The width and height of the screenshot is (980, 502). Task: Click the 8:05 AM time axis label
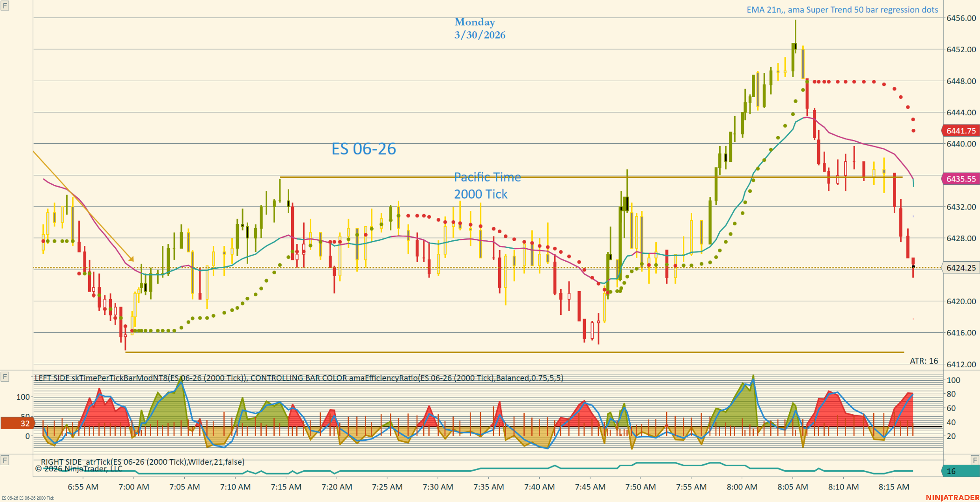pos(793,487)
